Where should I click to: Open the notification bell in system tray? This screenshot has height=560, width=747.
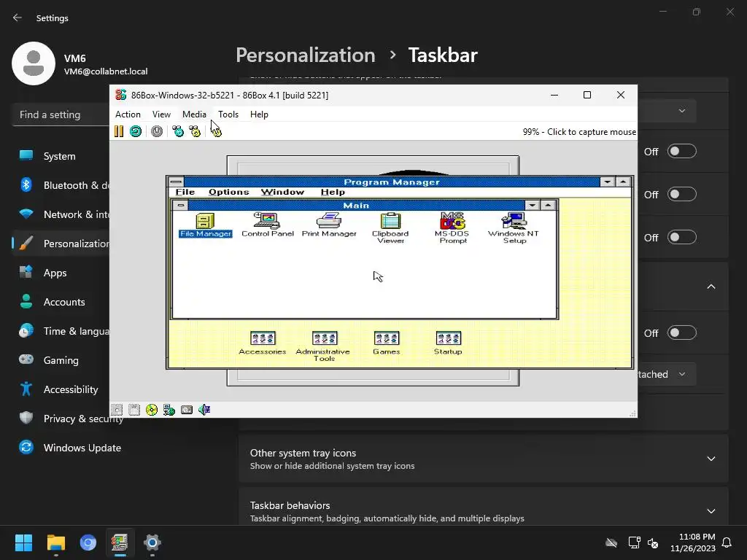point(727,542)
